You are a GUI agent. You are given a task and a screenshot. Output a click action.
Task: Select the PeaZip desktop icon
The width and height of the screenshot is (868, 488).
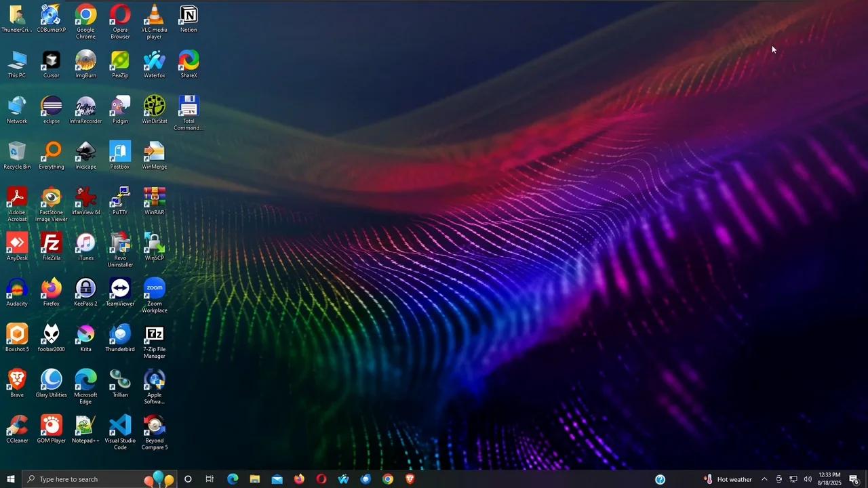[120, 64]
